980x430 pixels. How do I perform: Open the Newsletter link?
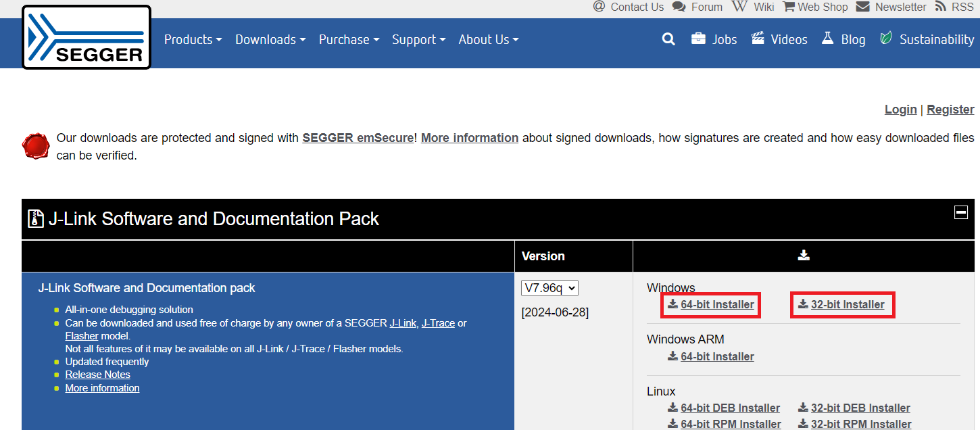point(900,7)
